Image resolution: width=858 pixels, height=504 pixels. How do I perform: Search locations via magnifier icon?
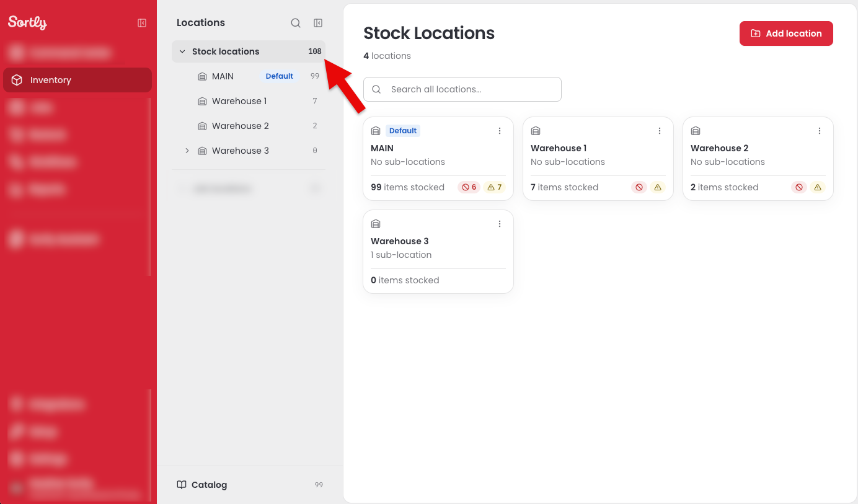point(296,23)
